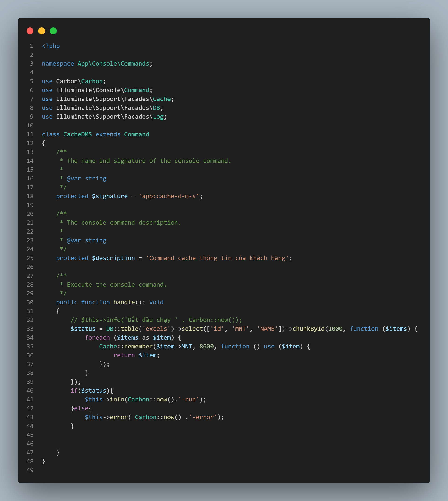Click '$description' property name
The image size is (448, 501).
[x=114, y=258]
